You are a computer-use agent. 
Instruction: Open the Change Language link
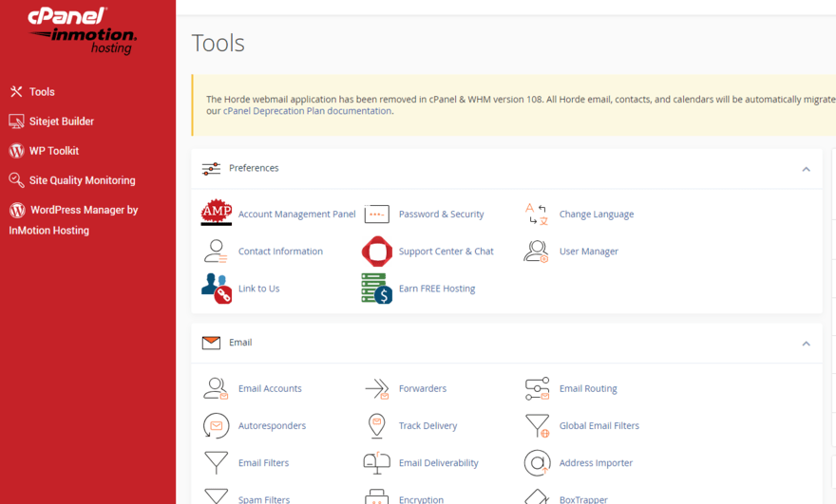[597, 215]
